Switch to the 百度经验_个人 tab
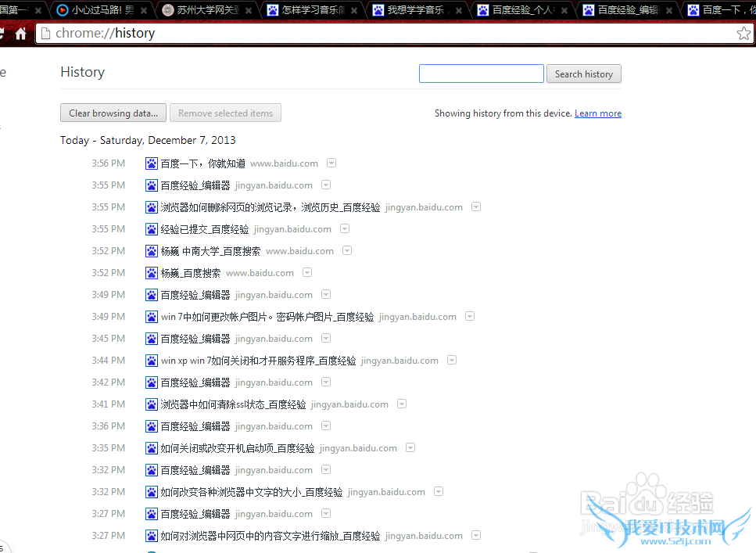 point(523,9)
